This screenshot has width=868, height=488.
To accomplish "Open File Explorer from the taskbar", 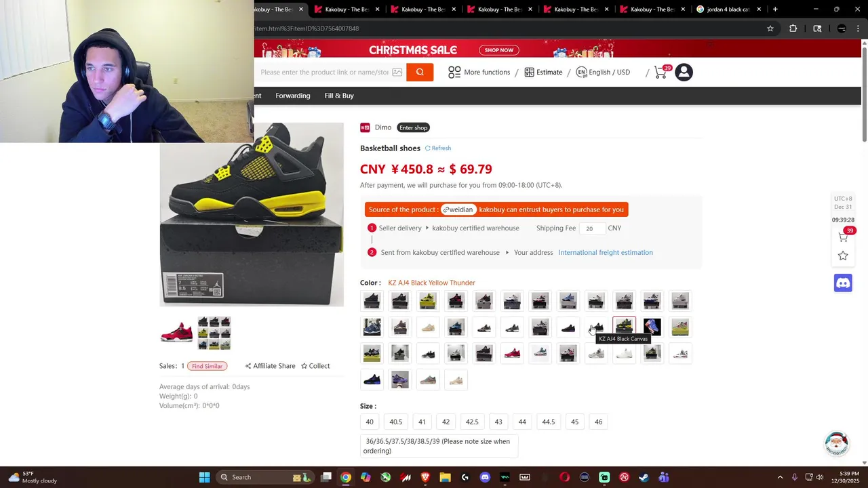I will [x=445, y=477].
